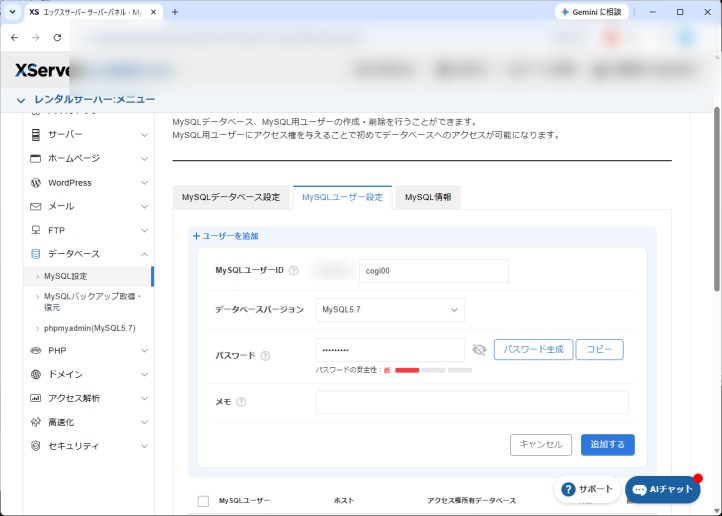Click the help icon next to MySQLユーザーID
This screenshot has width=722, height=516.
tap(293, 271)
